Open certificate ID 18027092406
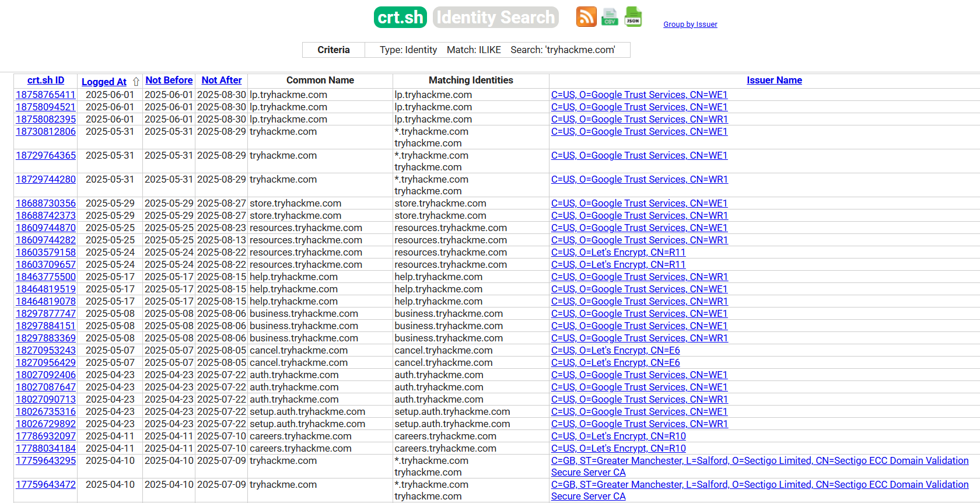This screenshot has width=980, height=503. pos(45,375)
